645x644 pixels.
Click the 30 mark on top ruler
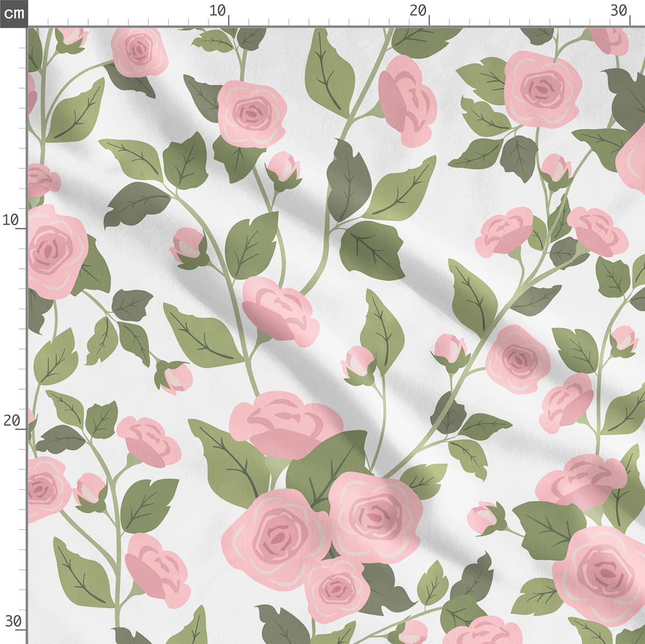coord(619,10)
